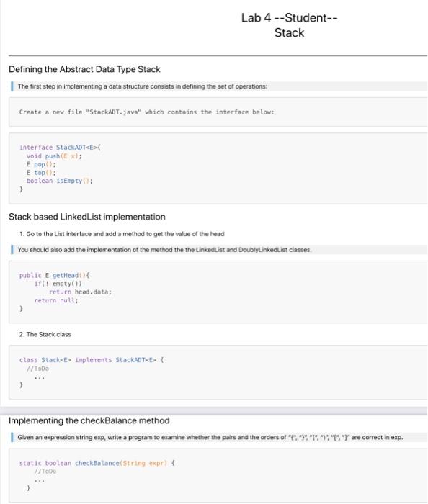The height and width of the screenshot is (504, 428).
Task: Click the code line 'static boolean checkBalance(String expr) {'
Action: 97,463
